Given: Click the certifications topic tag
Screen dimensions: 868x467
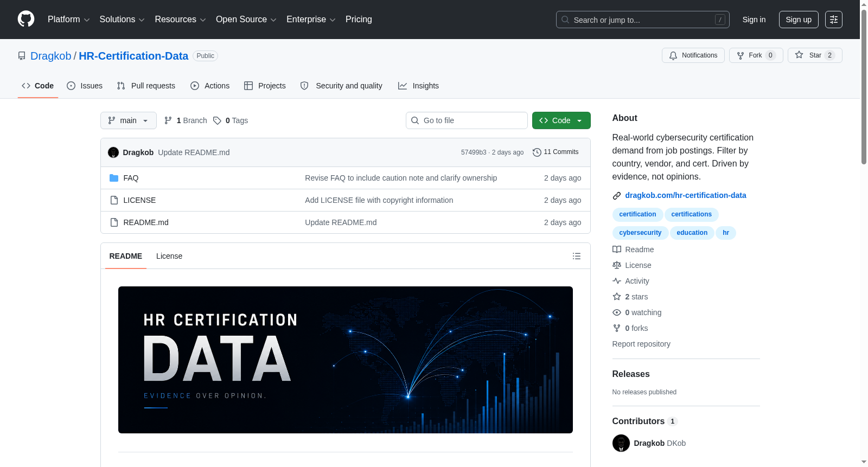Looking at the screenshot, I should click(x=692, y=214).
